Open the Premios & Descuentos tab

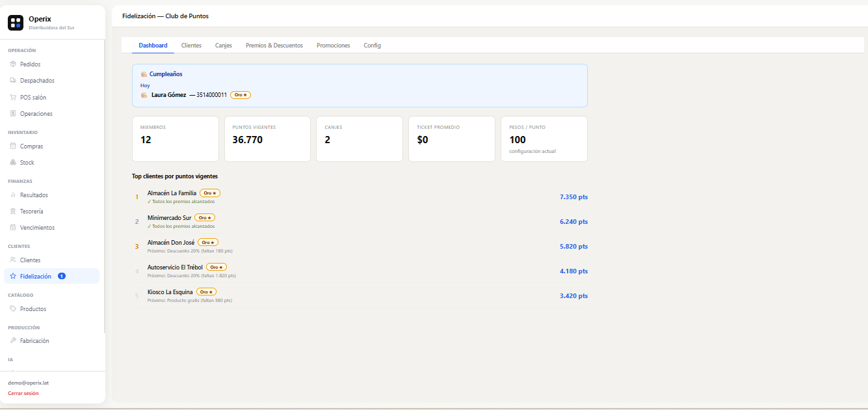coord(274,46)
